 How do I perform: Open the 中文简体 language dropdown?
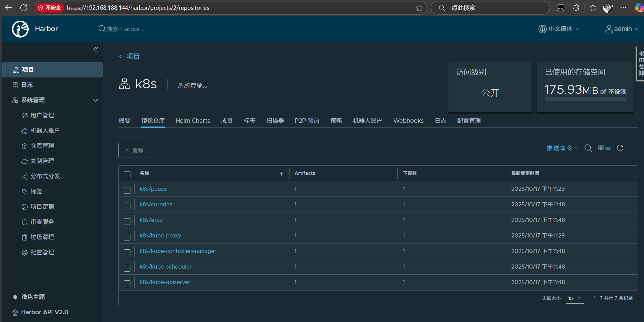click(x=559, y=29)
